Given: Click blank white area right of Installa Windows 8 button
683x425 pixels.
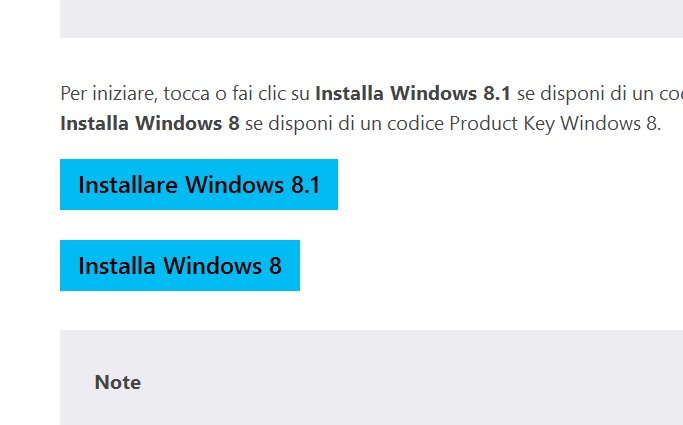Looking at the screenshot, I should click(480, 266).
